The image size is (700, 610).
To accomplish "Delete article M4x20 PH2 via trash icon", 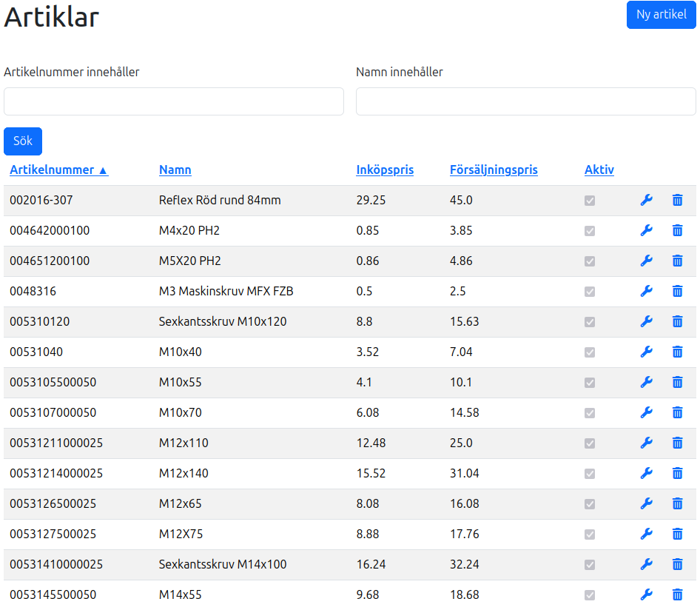I will [677, 230].
